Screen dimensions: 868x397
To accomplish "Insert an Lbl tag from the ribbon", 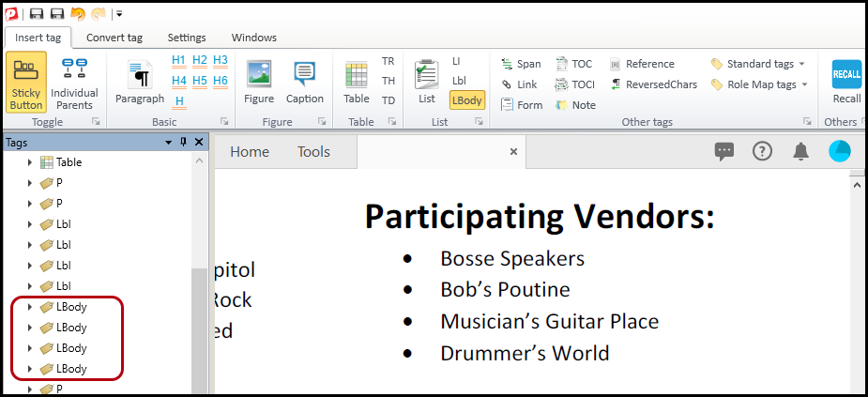I will [x=459, y=81].
